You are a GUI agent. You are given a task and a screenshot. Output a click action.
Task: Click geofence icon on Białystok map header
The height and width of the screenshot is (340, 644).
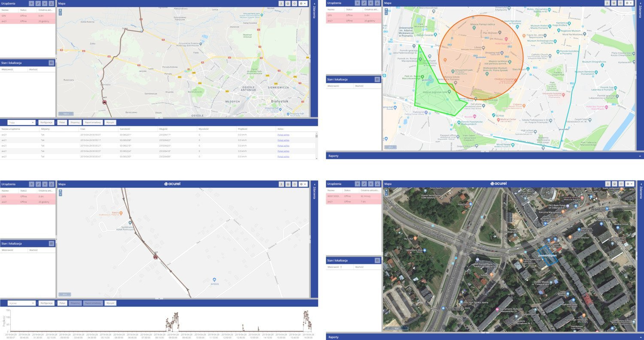(x=288, y=3)
